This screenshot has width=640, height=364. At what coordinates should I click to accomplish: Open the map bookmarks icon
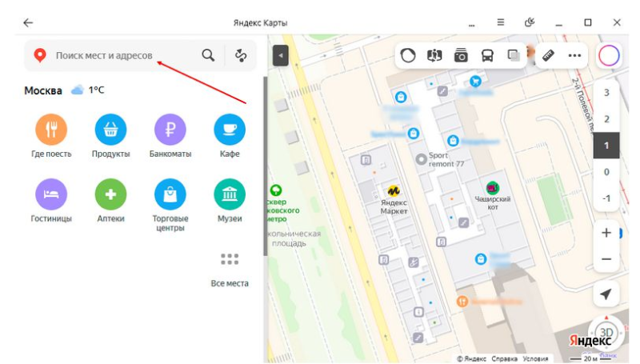[434, 55]
